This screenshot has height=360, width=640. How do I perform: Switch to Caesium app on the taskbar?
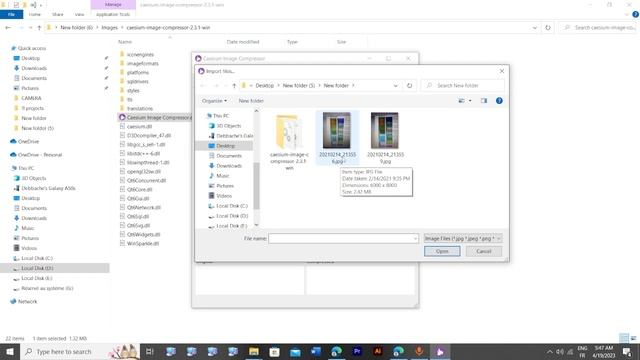pyautogui.click(x=440, y=351)
